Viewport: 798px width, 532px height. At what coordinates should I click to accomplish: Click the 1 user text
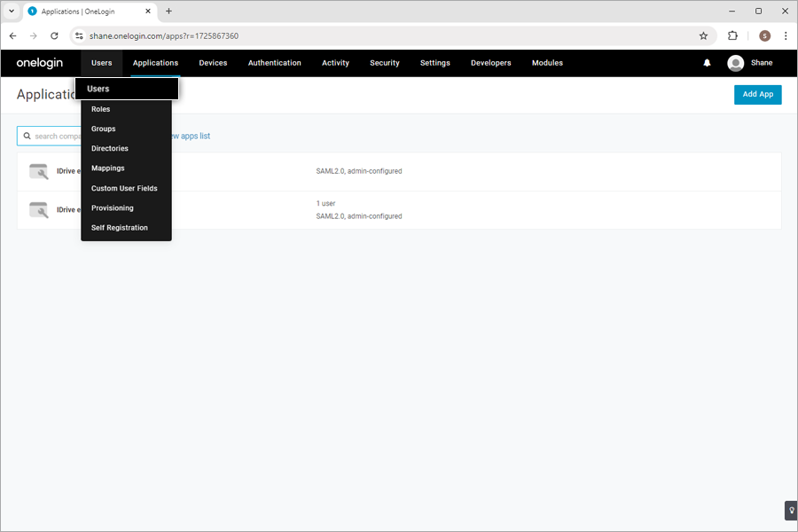(x=325, y=203)
